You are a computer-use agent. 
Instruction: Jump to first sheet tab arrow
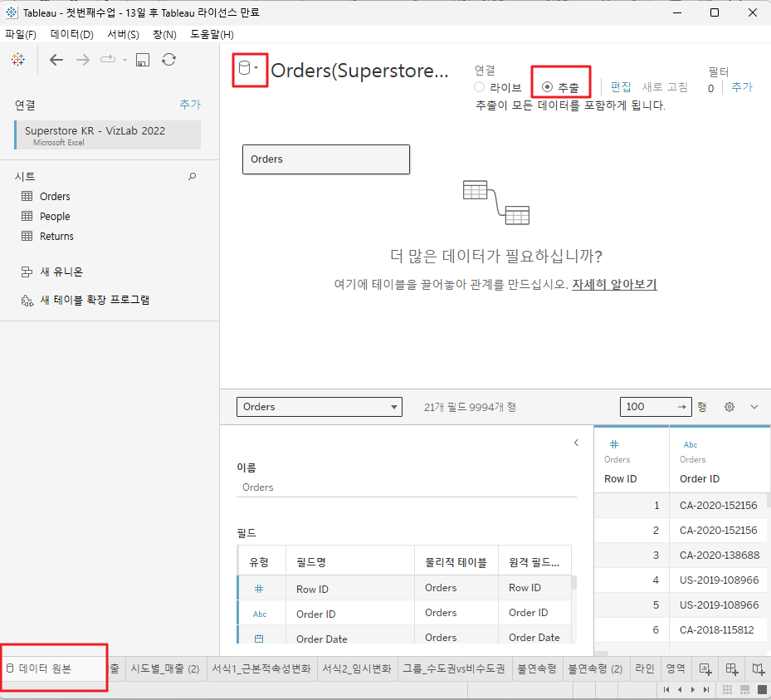pyautogui.click(x=666, y=690)
